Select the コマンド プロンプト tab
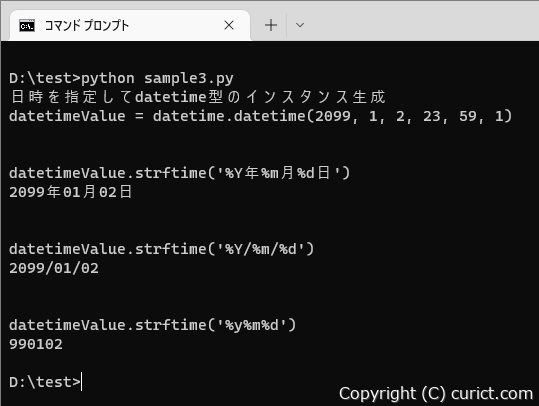The height and width of the screenshot is (406, 539). 130,25
